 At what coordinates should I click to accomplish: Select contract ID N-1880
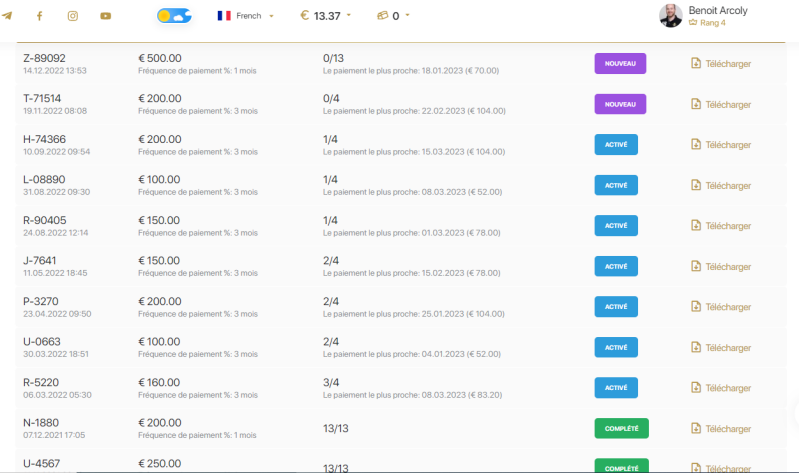tap(41, 423)
